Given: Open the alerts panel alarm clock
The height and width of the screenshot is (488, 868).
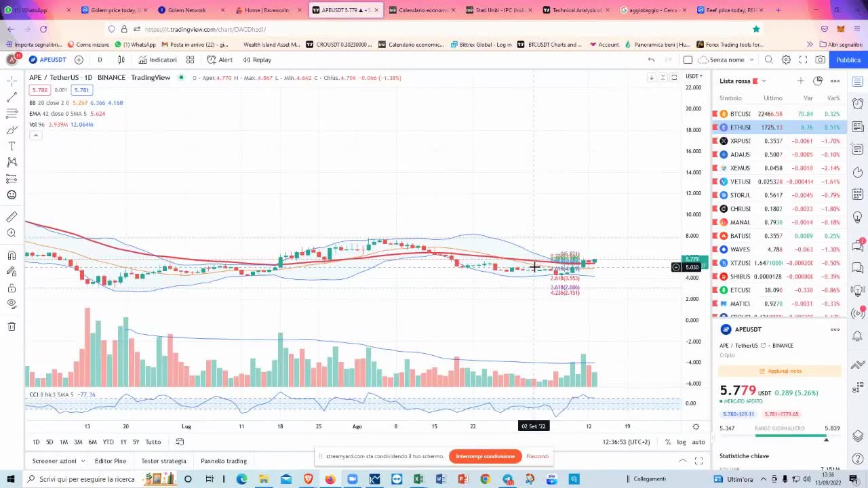Looking at the screenshot, I should click(x=858, y=104).
